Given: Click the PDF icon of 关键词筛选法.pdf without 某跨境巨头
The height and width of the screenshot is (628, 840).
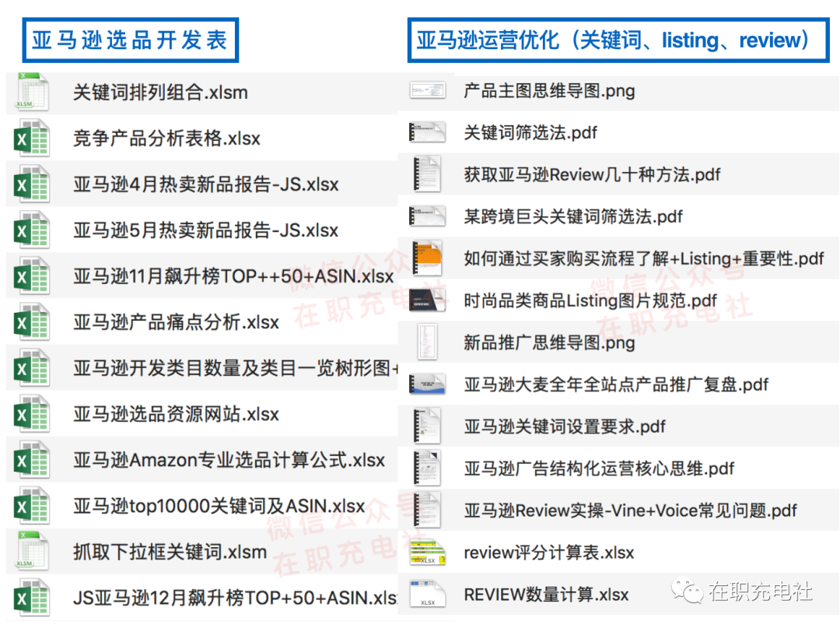Looking at the screenshot, I should [x=427, y=132].
